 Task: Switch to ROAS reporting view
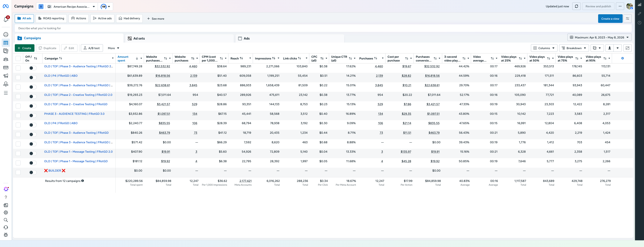51,18
